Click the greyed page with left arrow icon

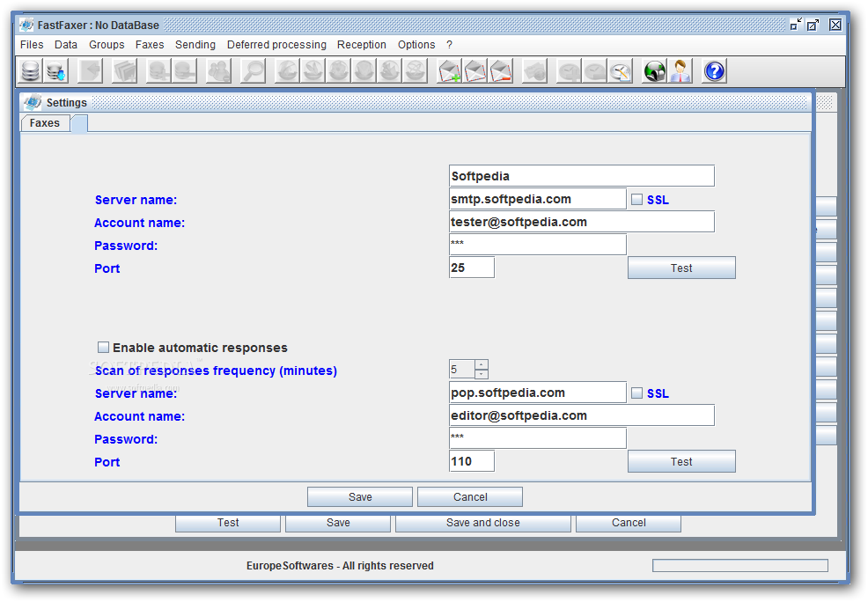(x=91, y=71)
